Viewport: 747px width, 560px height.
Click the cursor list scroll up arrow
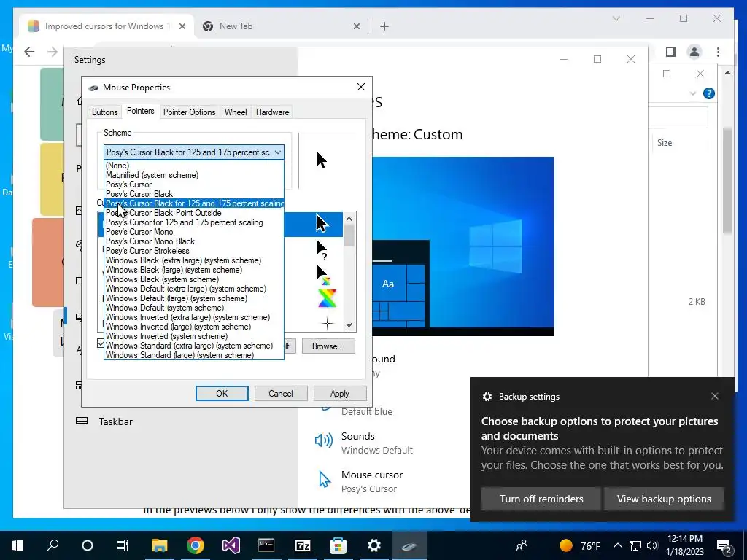click(349, 219)
